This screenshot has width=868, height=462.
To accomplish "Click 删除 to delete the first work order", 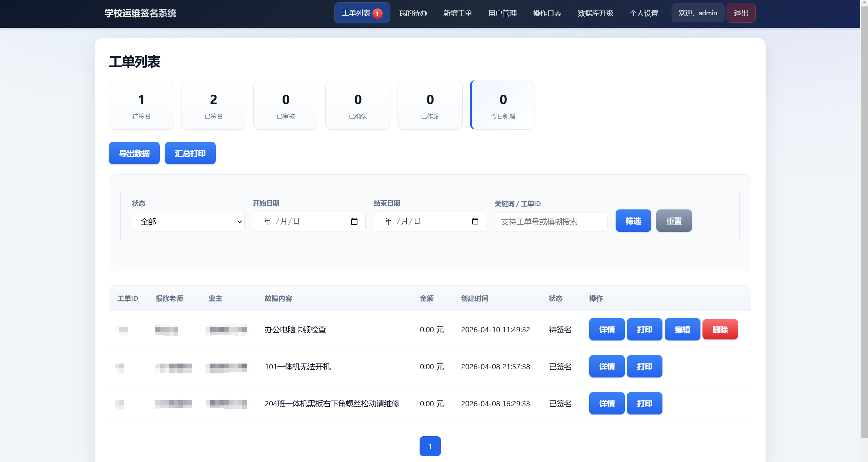I will (720, 329).
